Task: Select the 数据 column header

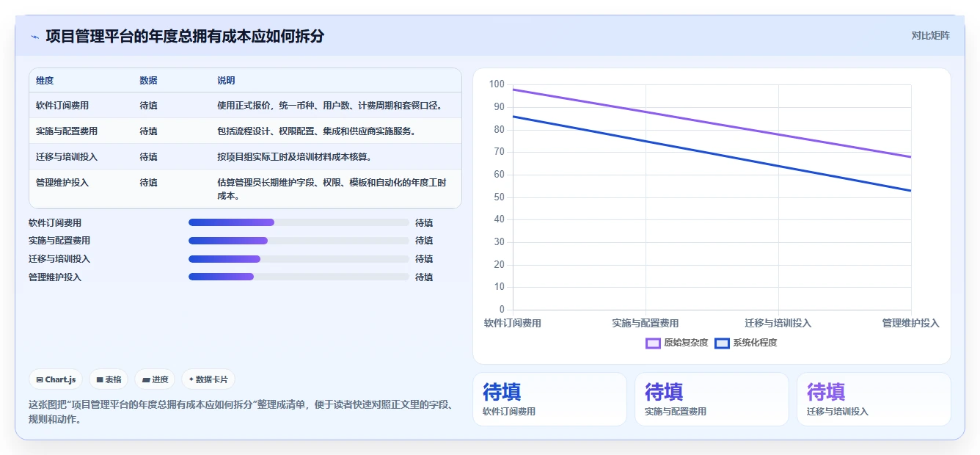Action: 148,81
